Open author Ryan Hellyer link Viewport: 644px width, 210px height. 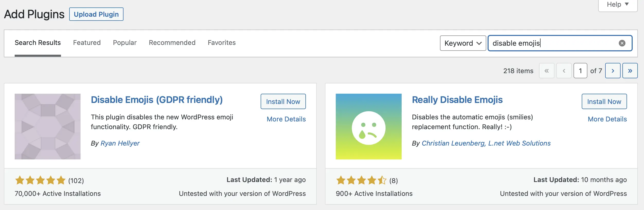tap(120, 143)
